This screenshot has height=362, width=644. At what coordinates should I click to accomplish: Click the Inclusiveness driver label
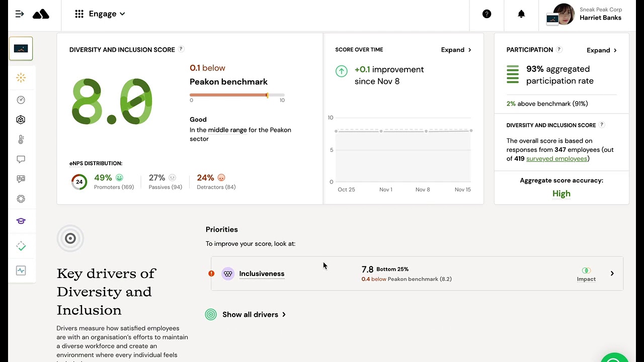(262, 274)
